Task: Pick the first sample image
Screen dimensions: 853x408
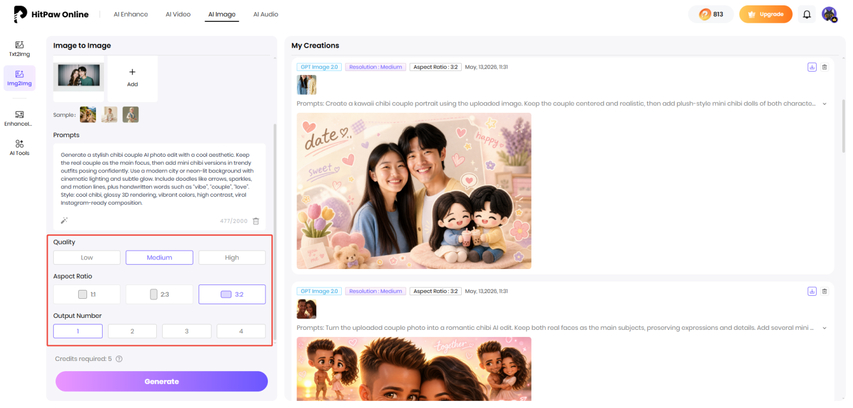Action: coord(88,114)
